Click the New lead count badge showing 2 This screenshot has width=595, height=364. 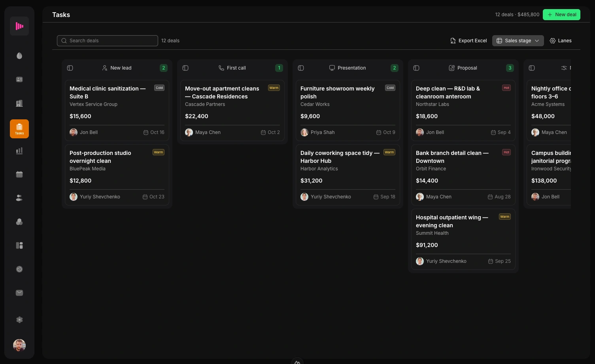164,68
